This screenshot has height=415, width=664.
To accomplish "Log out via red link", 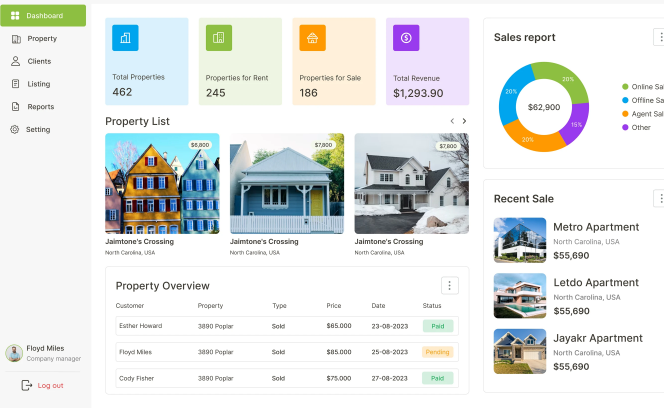I will (x=50, y=386).
